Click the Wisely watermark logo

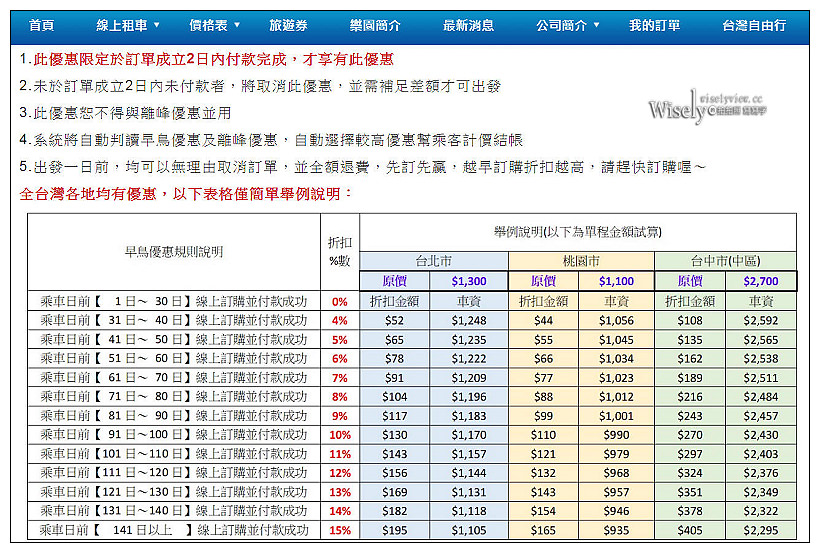pos(708,107)
